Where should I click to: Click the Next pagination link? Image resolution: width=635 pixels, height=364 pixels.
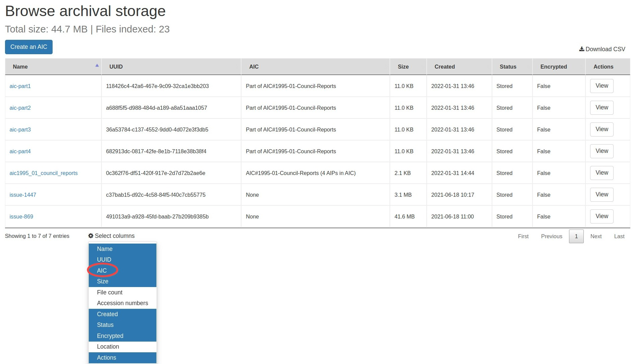point(595,236)
